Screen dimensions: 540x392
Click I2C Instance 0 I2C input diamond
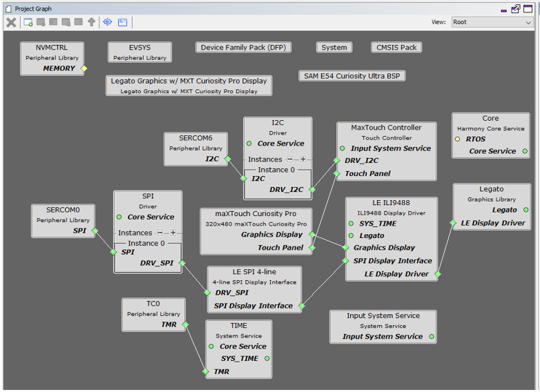pos(244,178)
